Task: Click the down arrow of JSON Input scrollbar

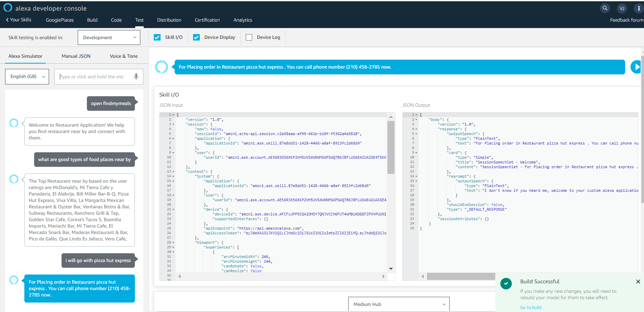Action: point(391,269)
